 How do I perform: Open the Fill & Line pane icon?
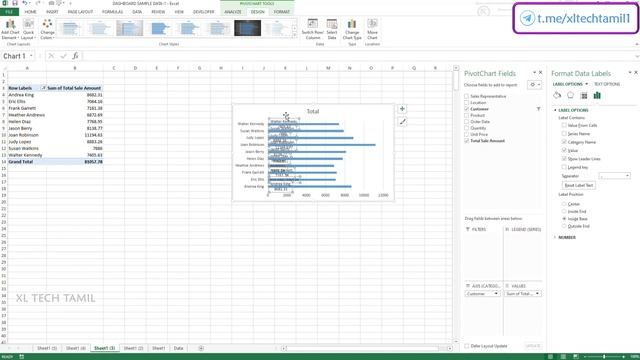(x=557, y=96)
